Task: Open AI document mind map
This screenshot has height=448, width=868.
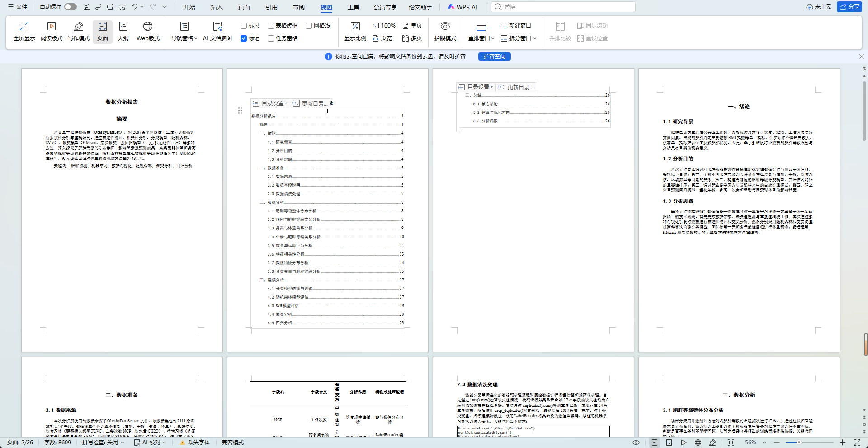Action: click(x=217, y=32)
